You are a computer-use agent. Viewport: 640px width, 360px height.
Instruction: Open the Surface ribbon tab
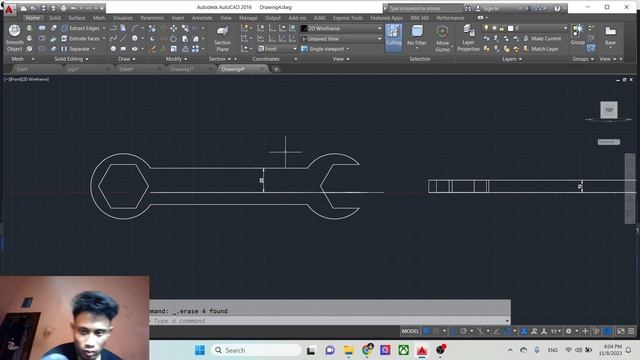(77, 18)
